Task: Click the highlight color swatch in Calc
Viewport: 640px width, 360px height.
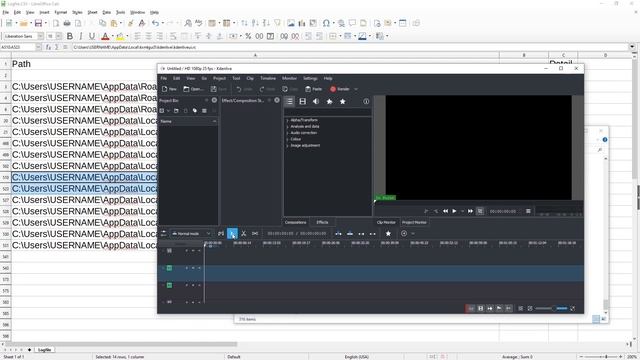Action: pyautogui.click(x=120, y=36)
